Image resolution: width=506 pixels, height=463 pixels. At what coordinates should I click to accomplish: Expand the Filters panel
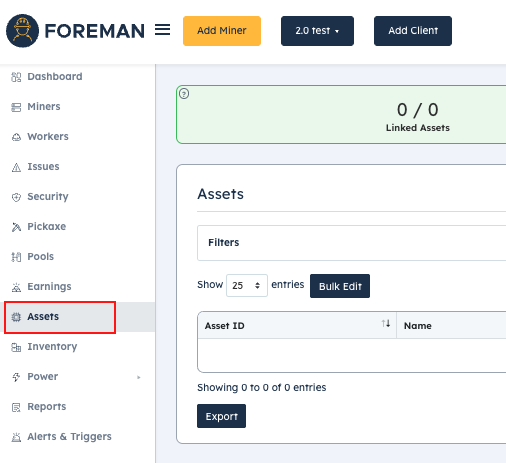[352, 243]
